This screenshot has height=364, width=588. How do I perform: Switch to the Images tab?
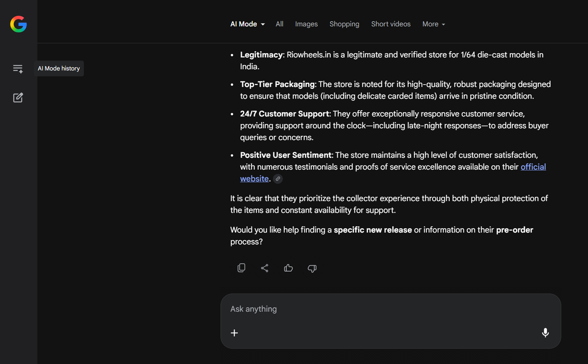tap(306, 24)
